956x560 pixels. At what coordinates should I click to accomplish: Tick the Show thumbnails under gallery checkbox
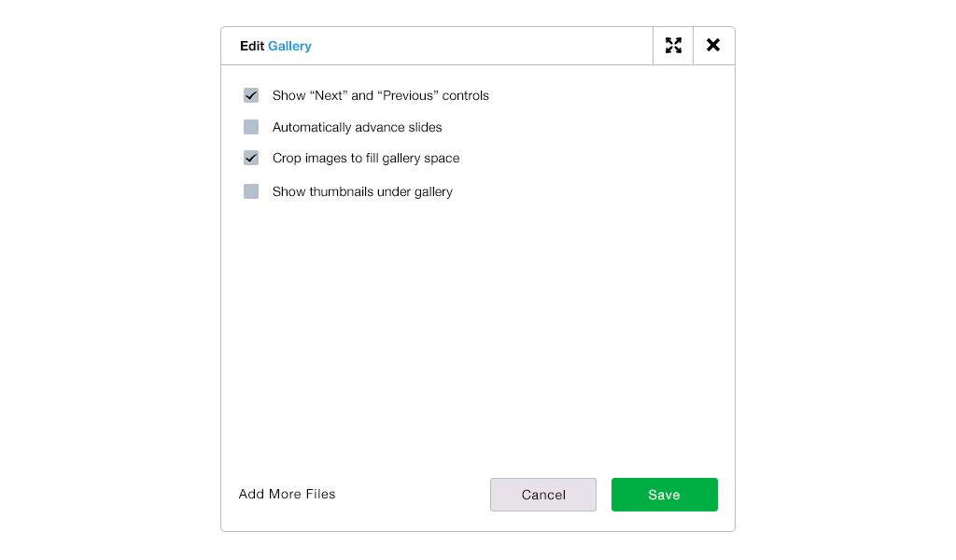click(x=251, y=192)
